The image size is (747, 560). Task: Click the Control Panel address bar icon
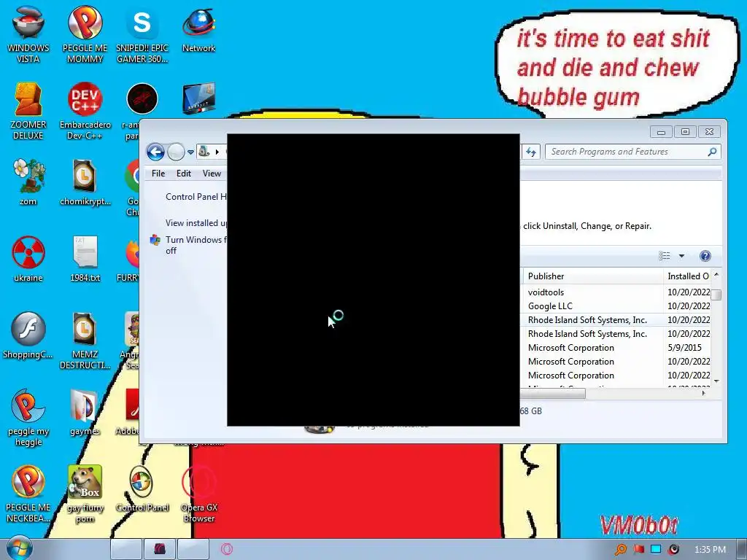coord(204,152)
